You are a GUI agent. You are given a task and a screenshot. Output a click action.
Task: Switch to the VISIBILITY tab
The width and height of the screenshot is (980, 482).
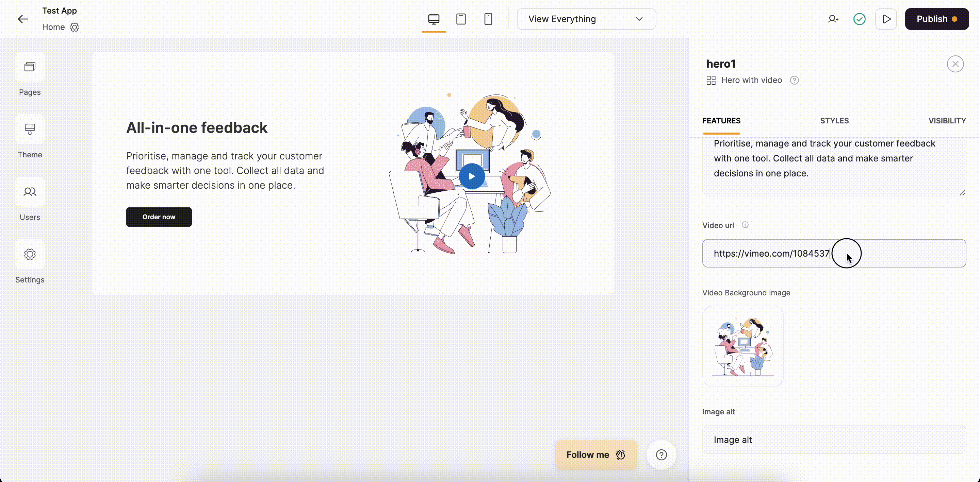click(947, 120)
